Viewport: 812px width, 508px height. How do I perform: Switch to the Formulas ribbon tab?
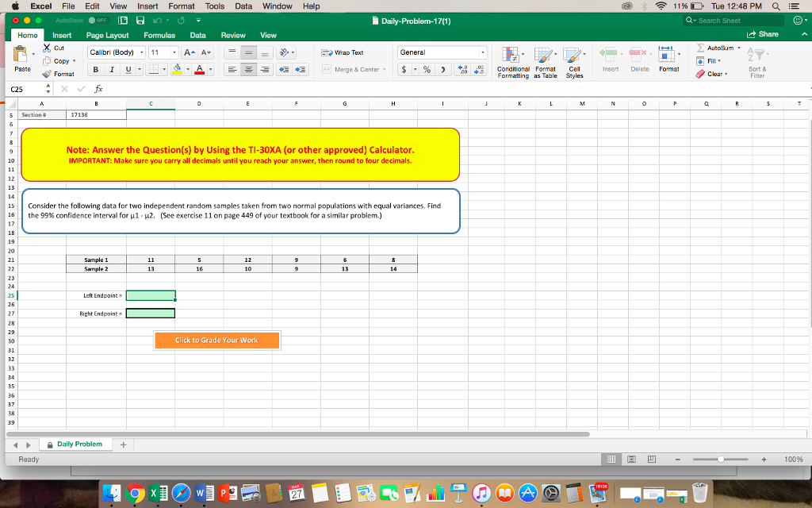(159, 34)
